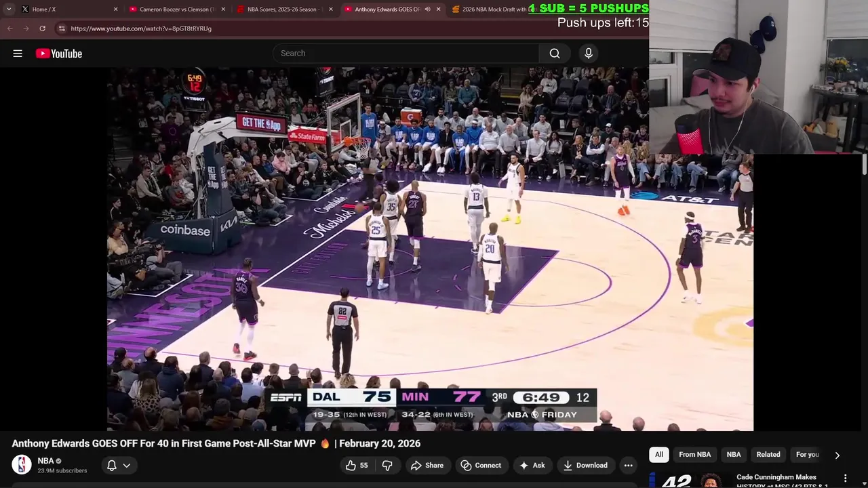Reload the current page

(x=42, y=28)
